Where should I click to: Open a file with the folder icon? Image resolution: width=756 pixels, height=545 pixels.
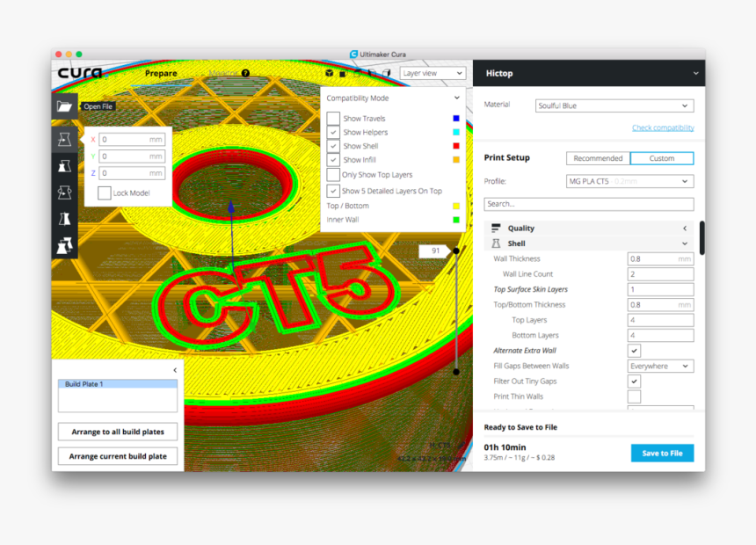tap(64, 106)
